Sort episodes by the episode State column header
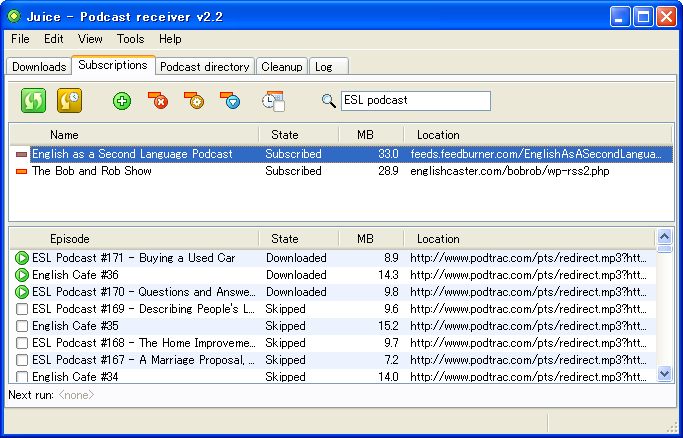 [x=298, y=239]
